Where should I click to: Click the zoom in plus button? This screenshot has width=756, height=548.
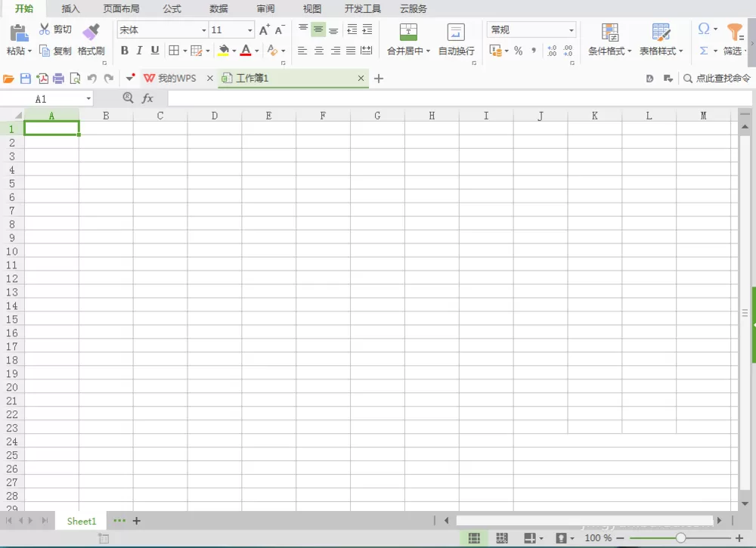(739, 538)
